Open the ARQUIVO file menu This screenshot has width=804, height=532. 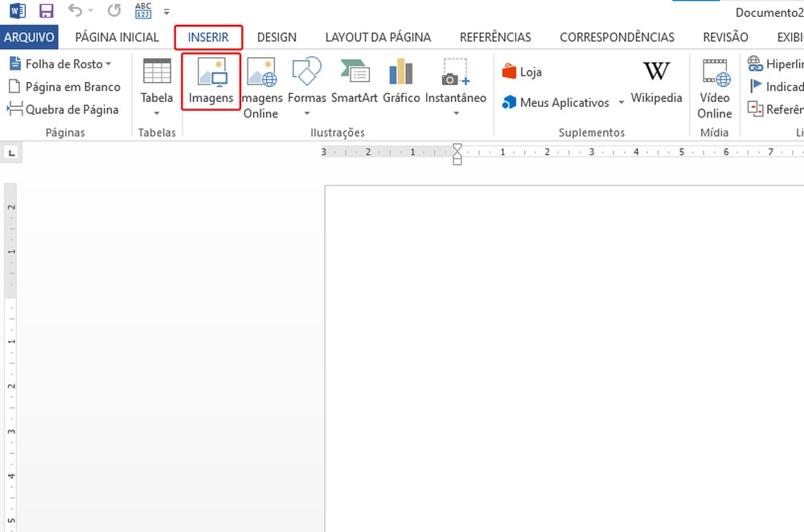click(x=29, y=37)
